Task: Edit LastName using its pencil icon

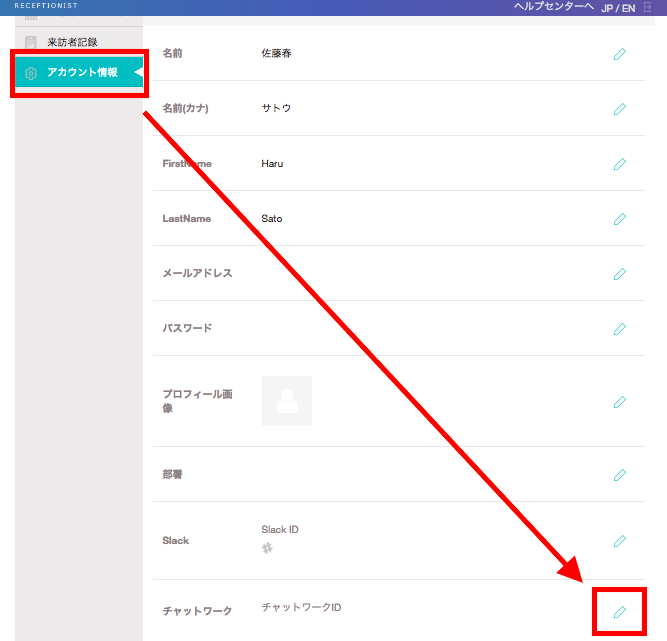Action: [619, 219]
